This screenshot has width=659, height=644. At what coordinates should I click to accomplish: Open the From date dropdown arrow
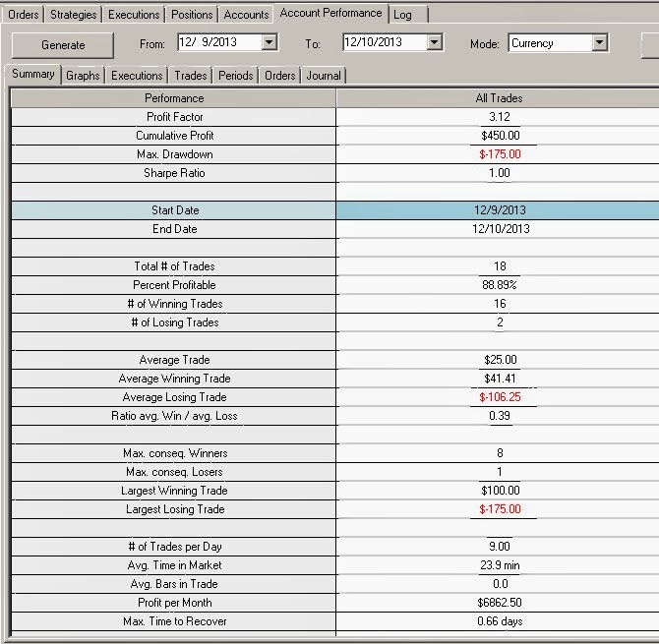click(269, 42)
